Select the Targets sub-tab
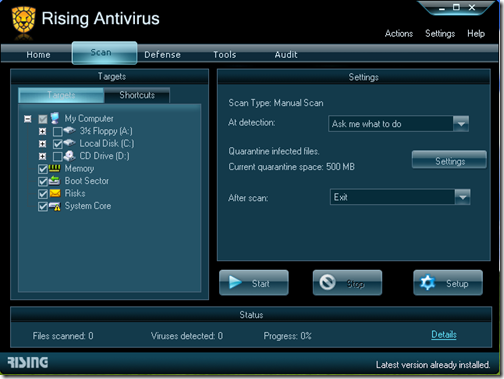The width and height of the screenshot is (504, 379). pos(61,95)
